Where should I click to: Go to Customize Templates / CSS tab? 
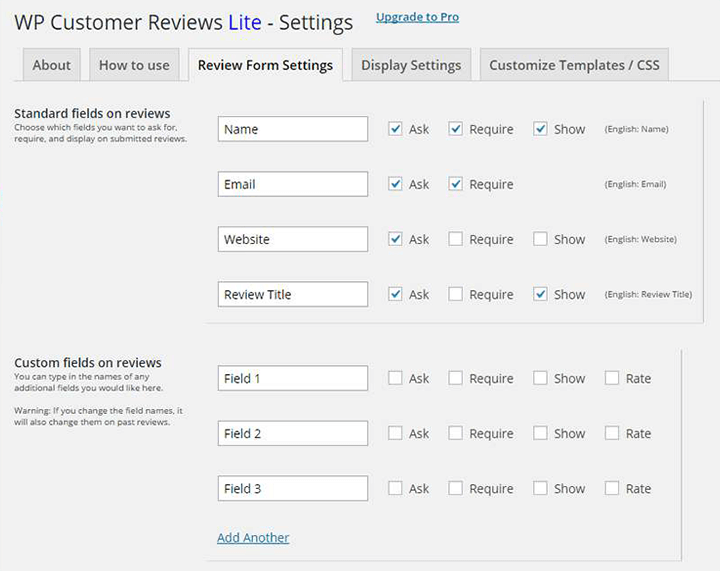[x=574, y=65]
